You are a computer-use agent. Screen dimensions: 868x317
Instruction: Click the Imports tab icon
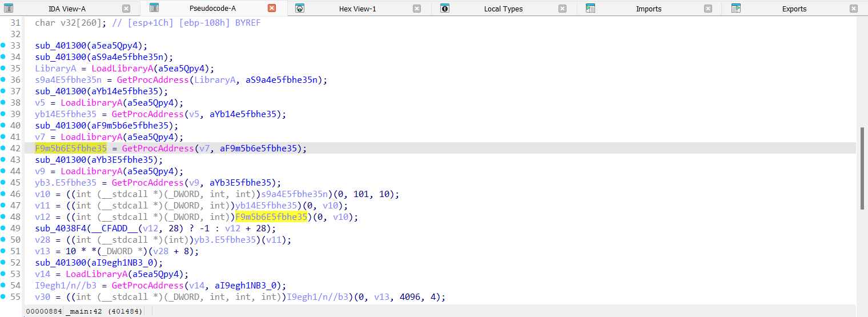point(590,9)
